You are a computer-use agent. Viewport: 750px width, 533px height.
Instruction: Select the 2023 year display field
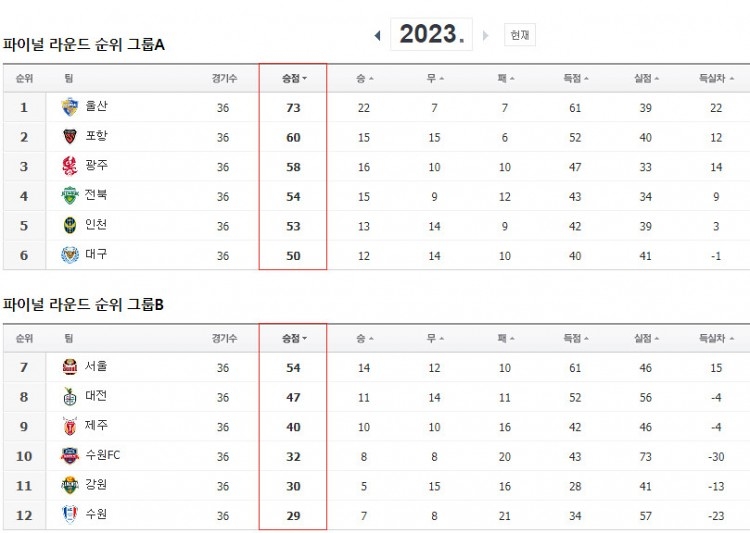click(431, 34)
